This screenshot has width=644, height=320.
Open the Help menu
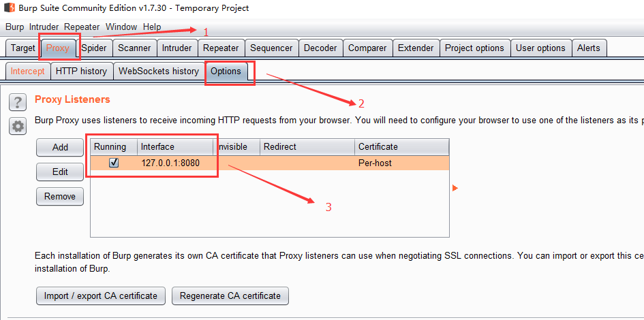[152, 27]
